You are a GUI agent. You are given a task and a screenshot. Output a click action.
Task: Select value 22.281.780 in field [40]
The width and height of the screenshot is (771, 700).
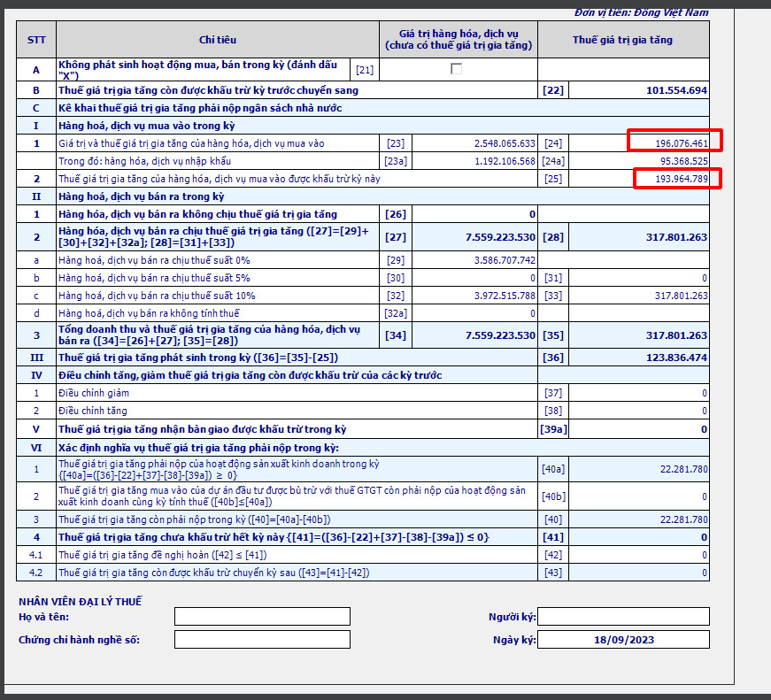683,519
